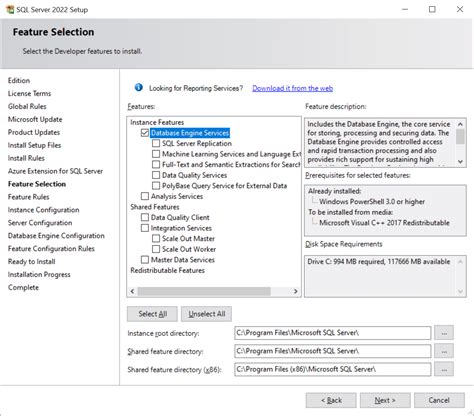Minimize the SQL Server Setup window
The image size is (474, 416).
(x=405, y=9)
